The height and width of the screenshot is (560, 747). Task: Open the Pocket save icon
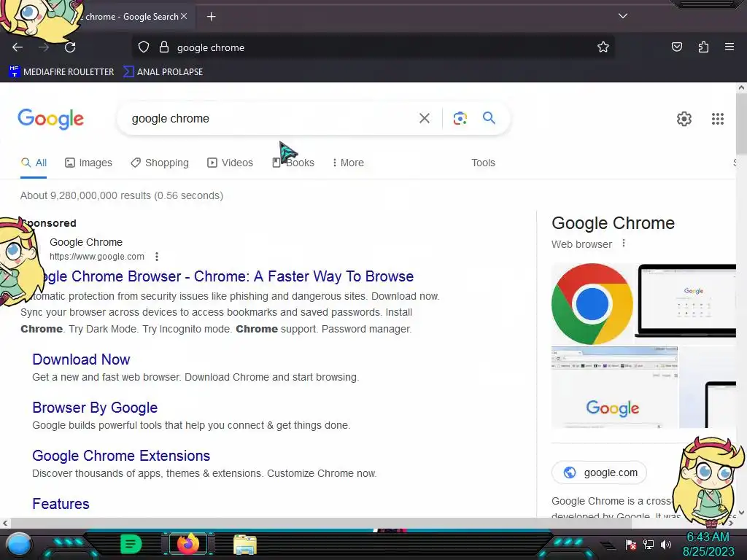tap(676, 47)
